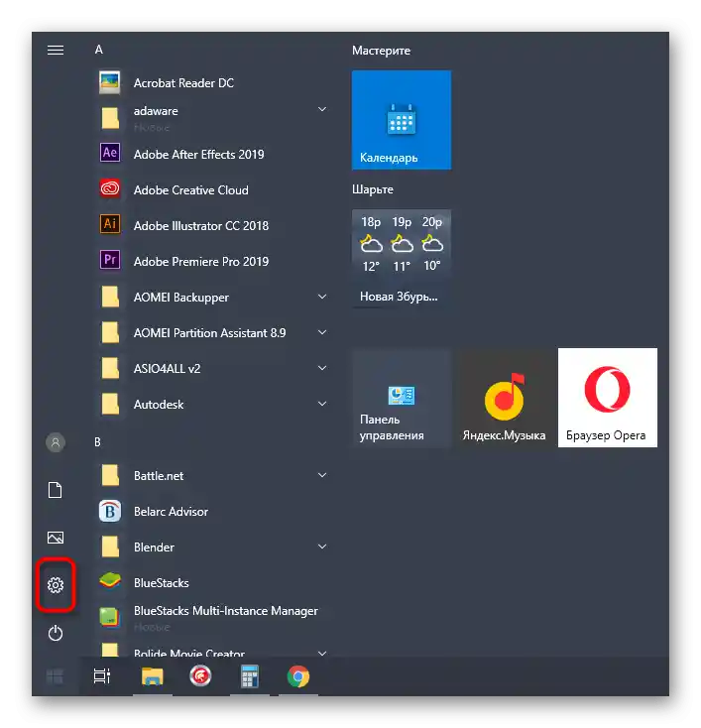This screenshot has width=701, height=728.
Task: Launch BlueStacks Multi-Instance Manager text
Action: [226, 611]
